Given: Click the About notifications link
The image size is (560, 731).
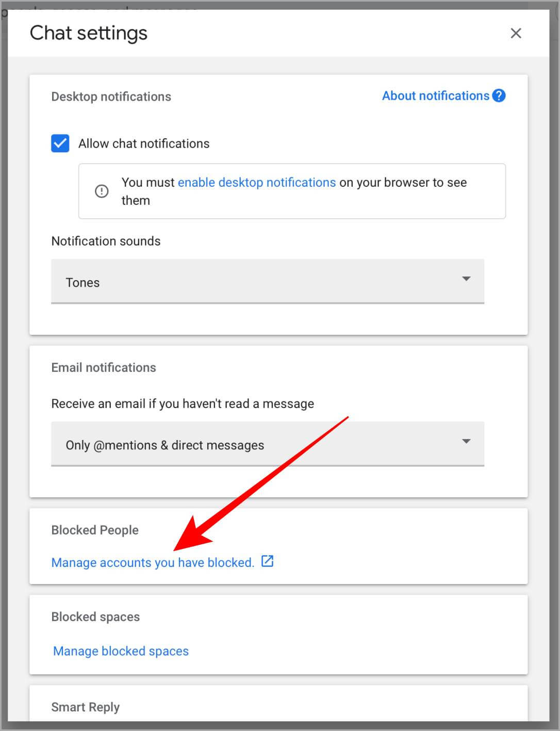Looking at the screenshot, I should [x=435, y=96].
